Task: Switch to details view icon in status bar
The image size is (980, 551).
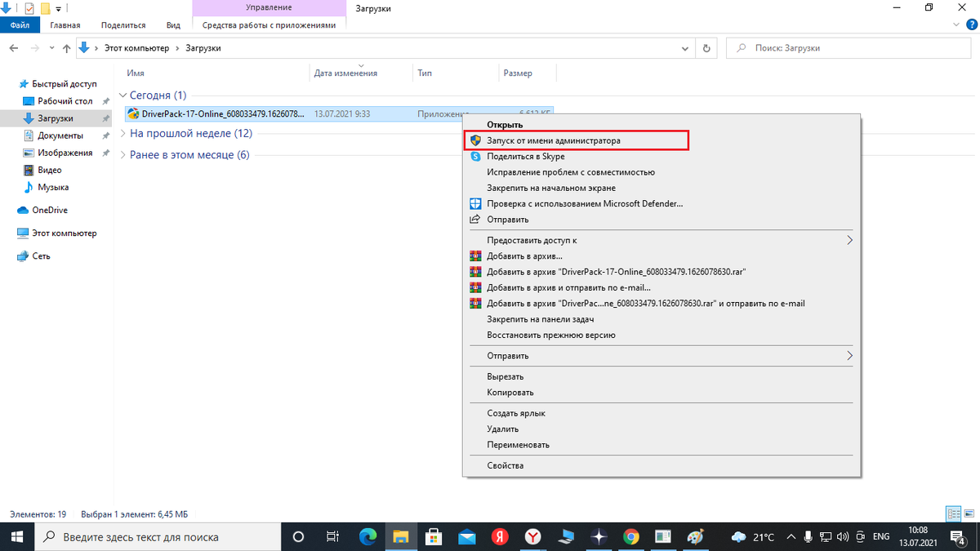Action: pyautogui.click(x=953, y=514)
